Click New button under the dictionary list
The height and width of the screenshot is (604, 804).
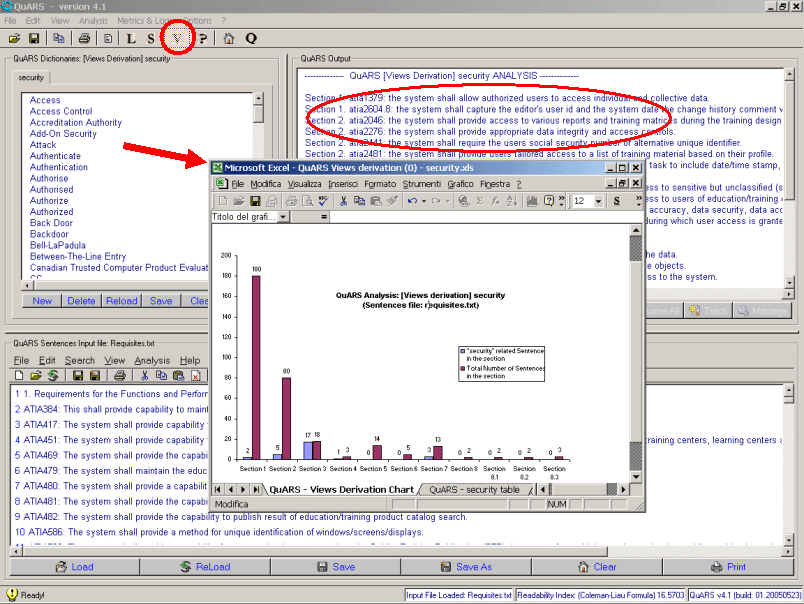[42, 301]
